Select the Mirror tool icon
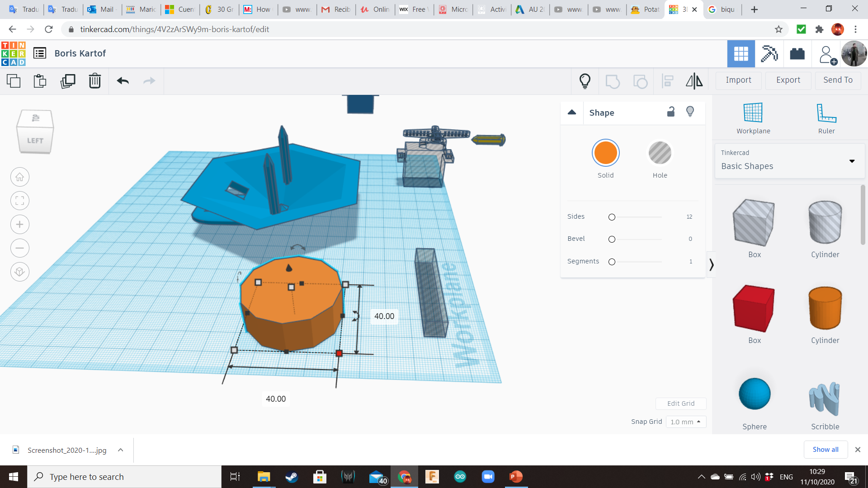868x488 pixels. coord(694,81)
